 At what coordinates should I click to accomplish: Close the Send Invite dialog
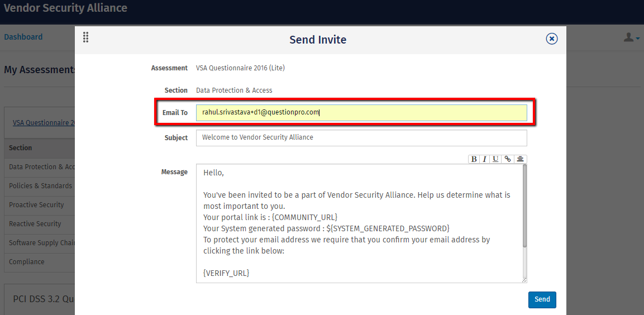[x=551, y=39]
